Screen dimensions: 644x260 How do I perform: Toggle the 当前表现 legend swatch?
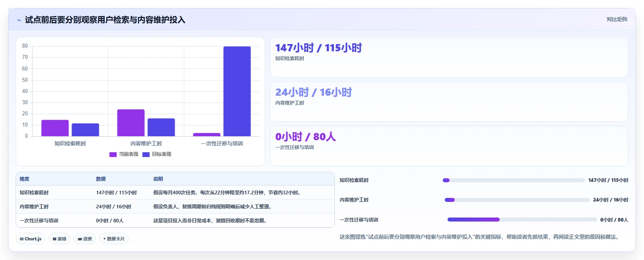(113, 154)
